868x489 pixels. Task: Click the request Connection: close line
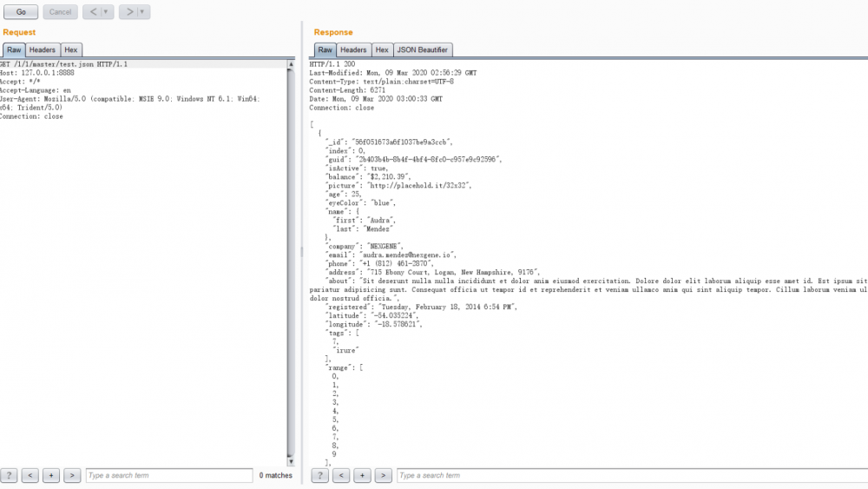tap(31, 116)
